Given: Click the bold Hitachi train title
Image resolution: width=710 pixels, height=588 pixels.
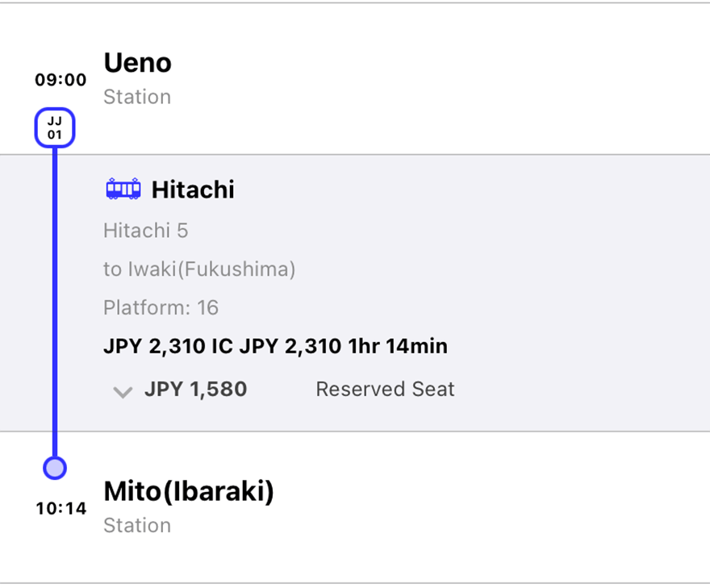Looking at the screenshot, I should (193, 190).
